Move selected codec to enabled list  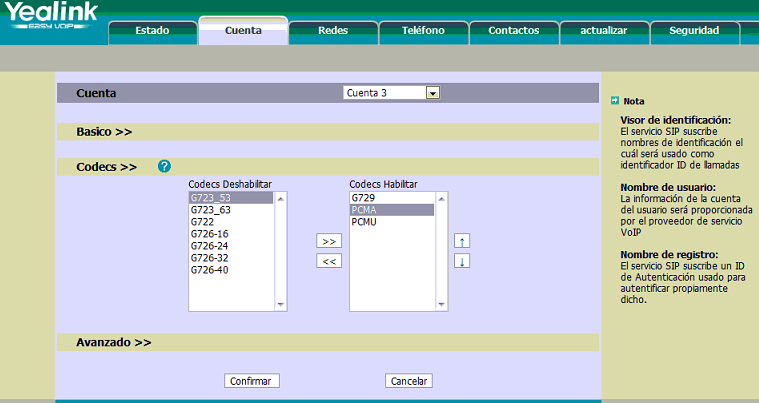point(328,241)
